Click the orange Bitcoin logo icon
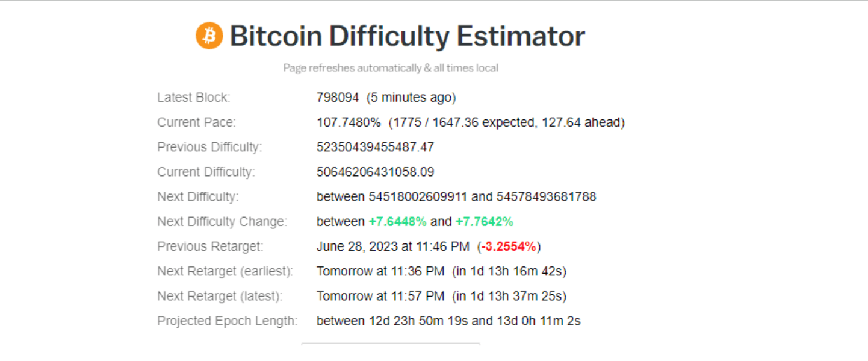Viewport: 868px width, 361px height. [x=209, y=36]
